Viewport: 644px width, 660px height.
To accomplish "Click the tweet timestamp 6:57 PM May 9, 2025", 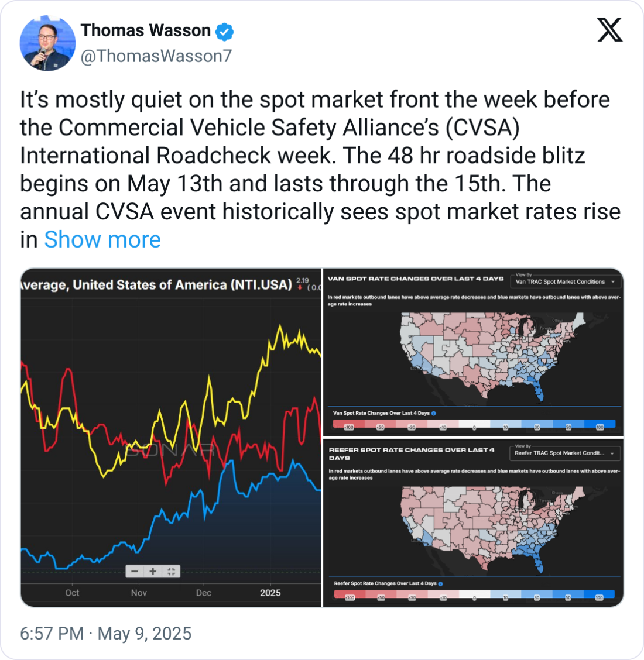I will click(x=106, y=634).
